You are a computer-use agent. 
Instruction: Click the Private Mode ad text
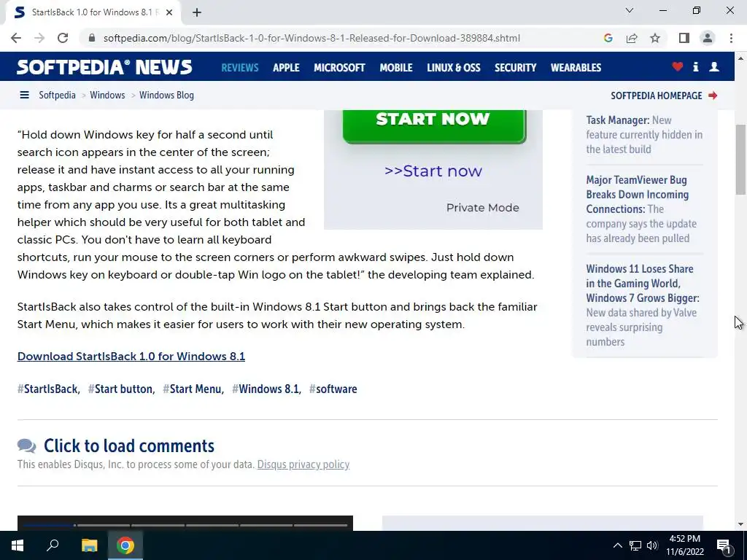[x=483, y=208]
